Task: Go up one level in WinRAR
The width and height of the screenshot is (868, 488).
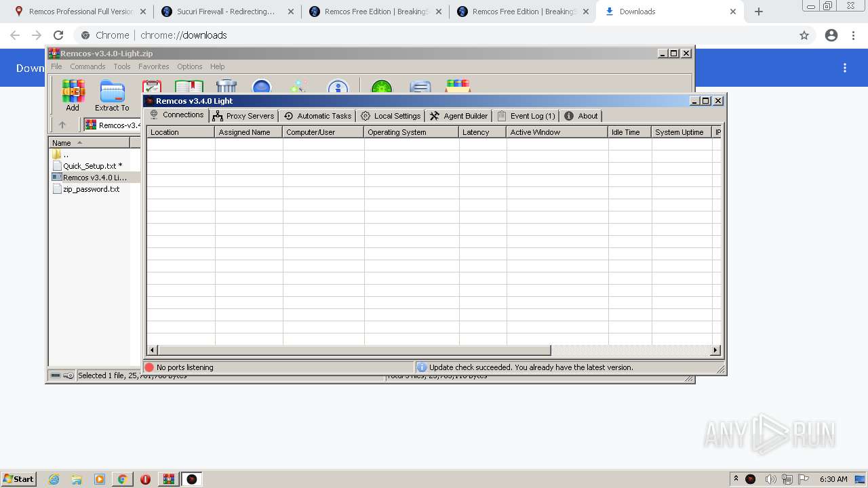Action: tap(62, 125)
